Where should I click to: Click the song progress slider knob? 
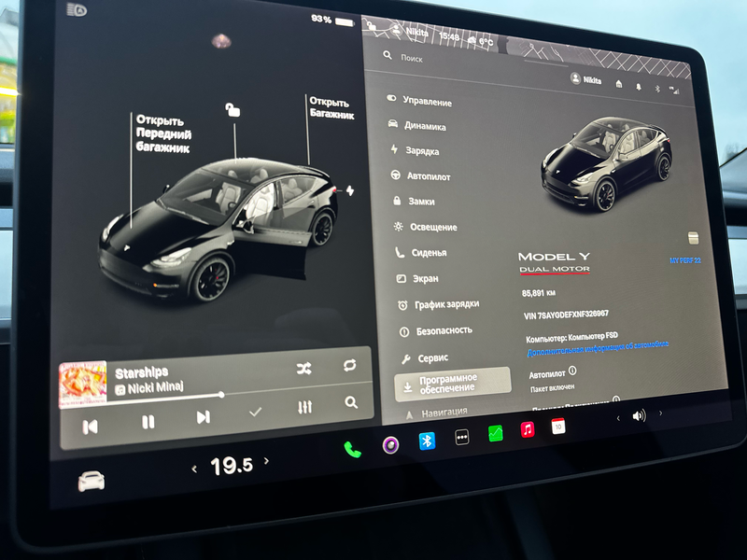221,395
